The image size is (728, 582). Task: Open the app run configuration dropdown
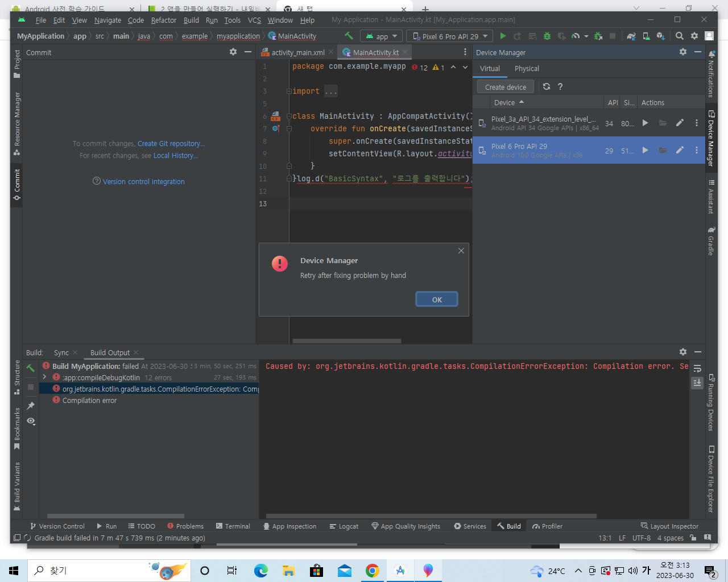pos(382,36)
